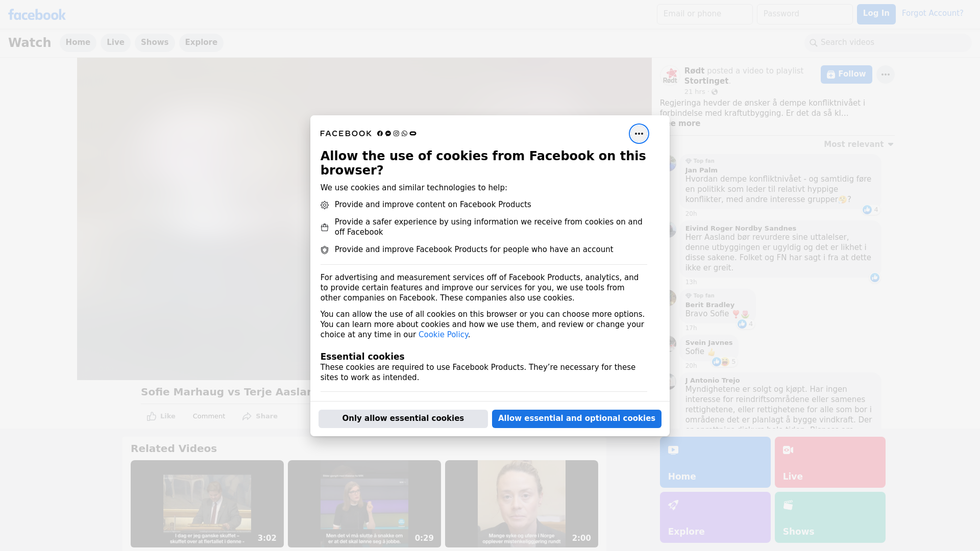This screenshot has height=551, width=980.
Task: Click the Rødt page avatar
Action: click(670, 76)
